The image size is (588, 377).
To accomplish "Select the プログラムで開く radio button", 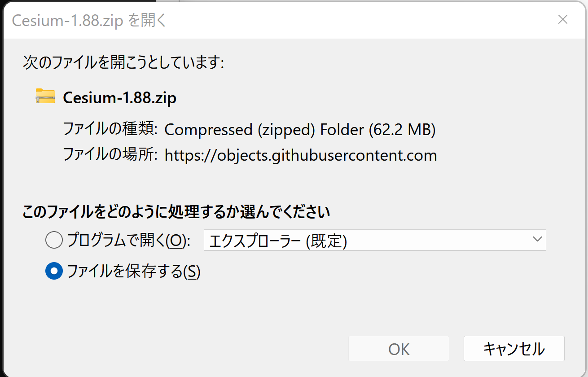I will 54,241.
